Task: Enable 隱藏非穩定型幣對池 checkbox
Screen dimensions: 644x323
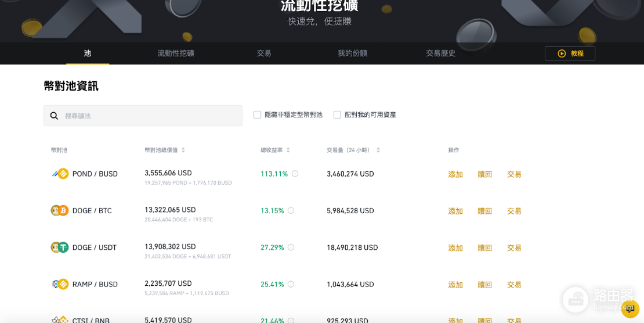Action: point(258,115)
